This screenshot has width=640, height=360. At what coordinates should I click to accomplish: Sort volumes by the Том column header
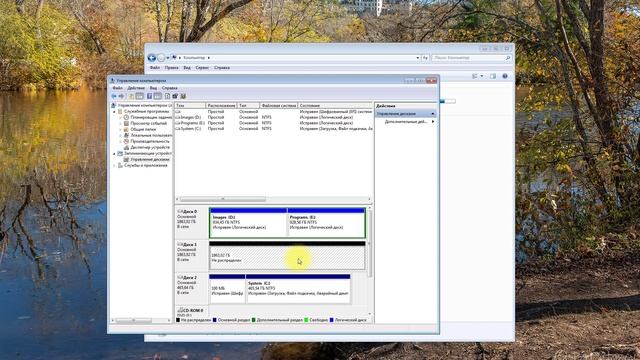pos(190,106)
